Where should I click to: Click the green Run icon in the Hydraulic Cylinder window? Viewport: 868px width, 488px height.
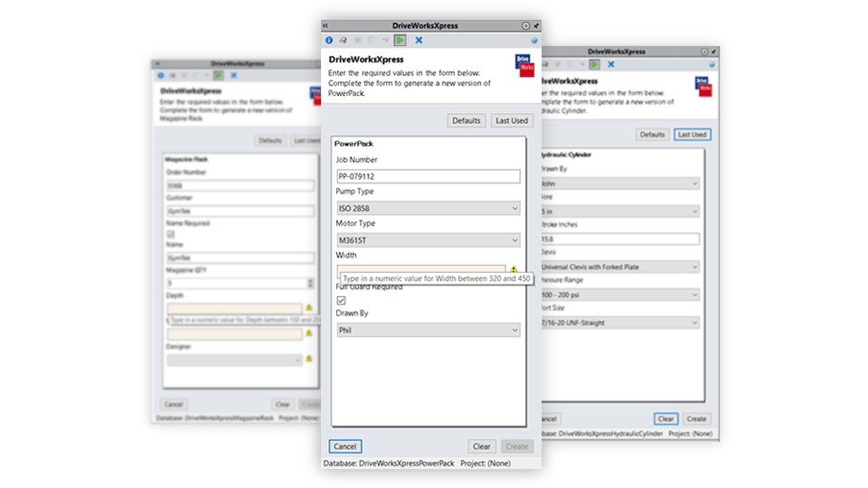tap(595, 64)
